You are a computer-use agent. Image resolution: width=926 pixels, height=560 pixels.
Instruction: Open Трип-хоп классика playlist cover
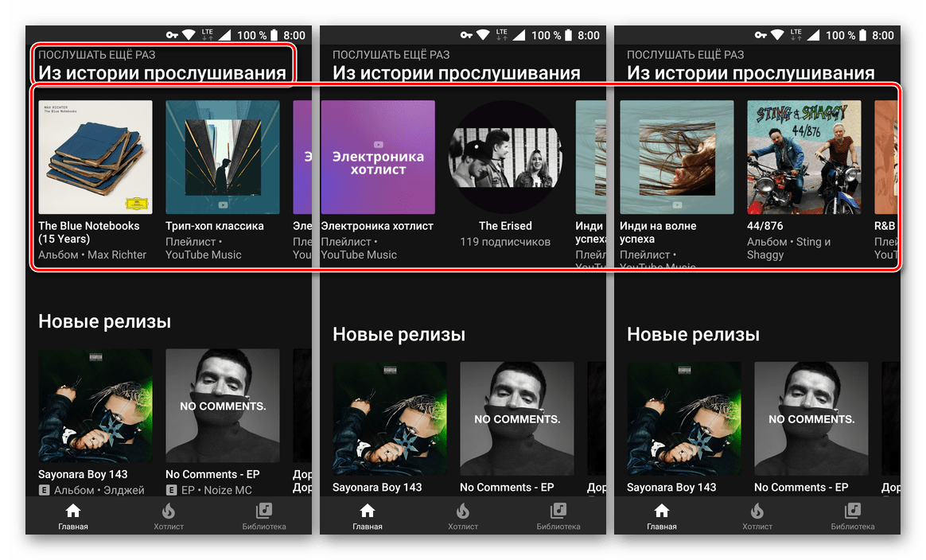click(x=223, y=157)
